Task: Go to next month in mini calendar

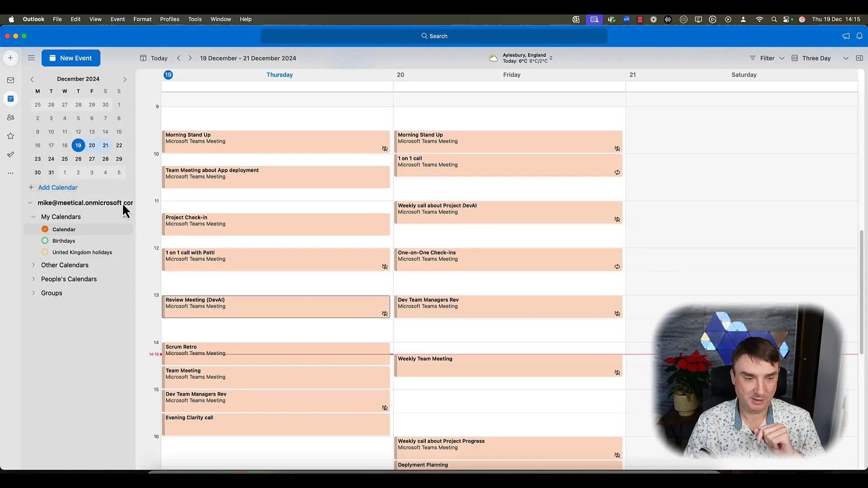Action: pos(125,80)
